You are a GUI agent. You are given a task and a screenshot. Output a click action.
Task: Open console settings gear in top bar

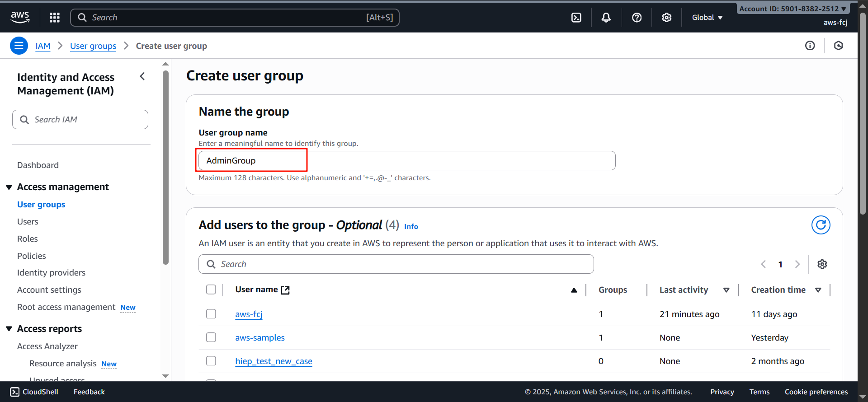[666, 18]
